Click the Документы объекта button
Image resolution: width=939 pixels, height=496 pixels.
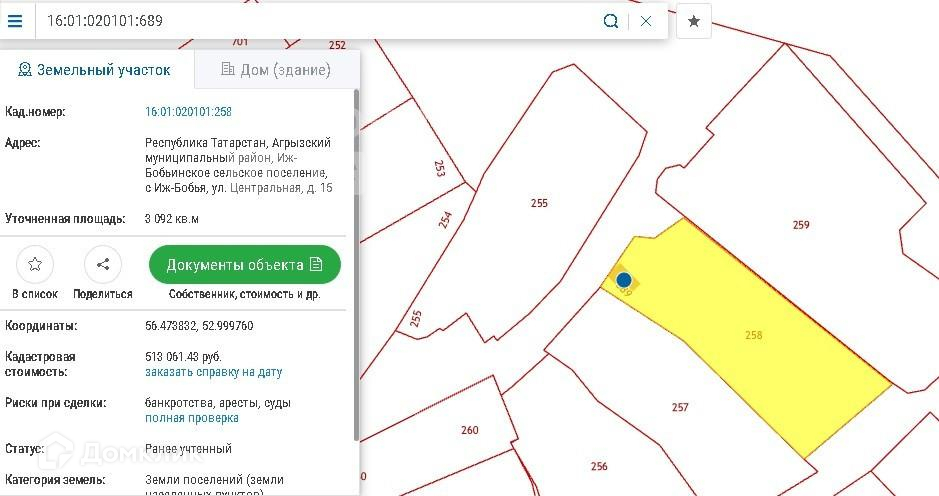(x=244, y=265)
